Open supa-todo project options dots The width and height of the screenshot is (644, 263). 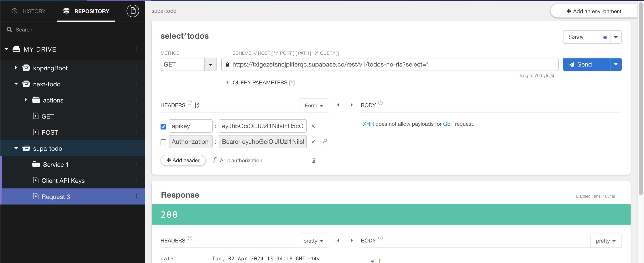(136, 148)
